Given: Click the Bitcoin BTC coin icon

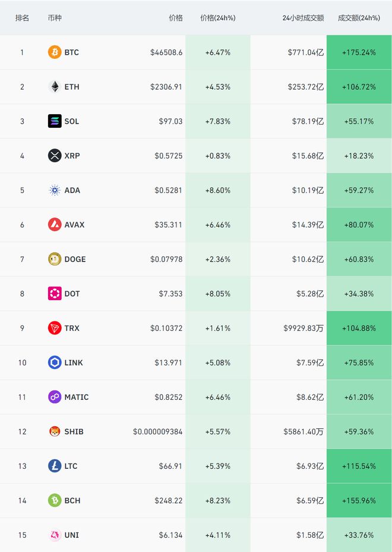Looking at the screenshot, I should pos(55,52).
